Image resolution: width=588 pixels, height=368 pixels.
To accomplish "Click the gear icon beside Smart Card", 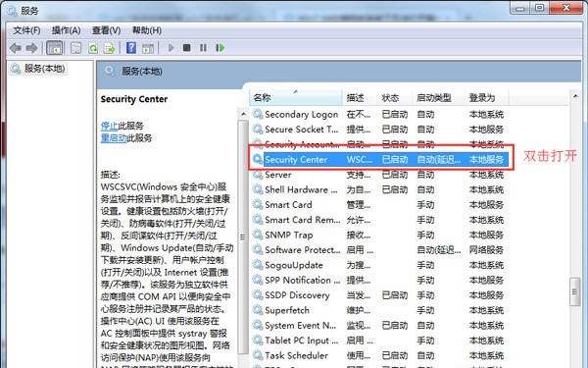I will [257, 204].
